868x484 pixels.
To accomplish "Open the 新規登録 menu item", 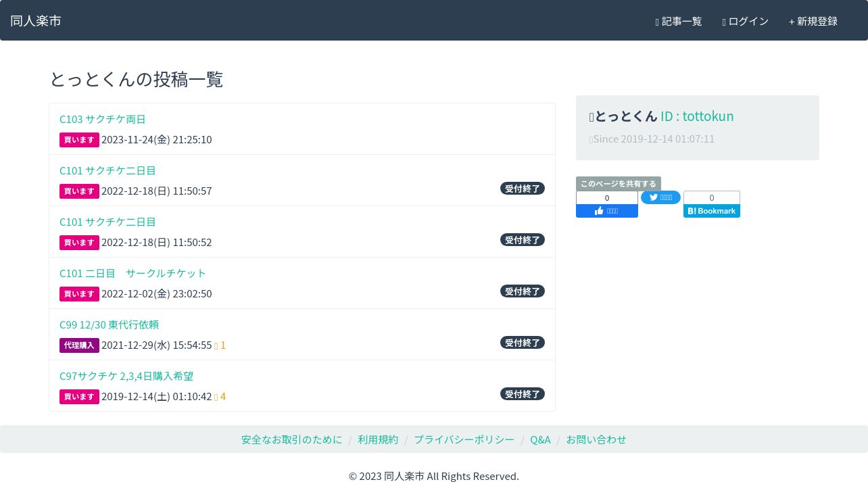I will point(813,21).
